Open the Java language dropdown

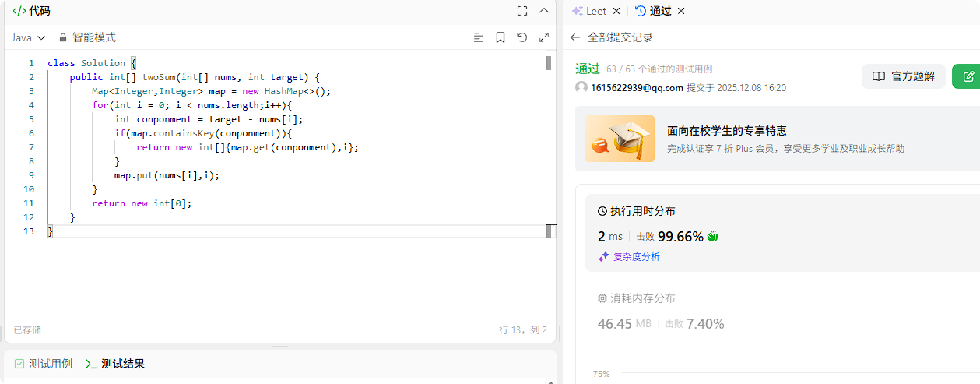click(28, 37)
